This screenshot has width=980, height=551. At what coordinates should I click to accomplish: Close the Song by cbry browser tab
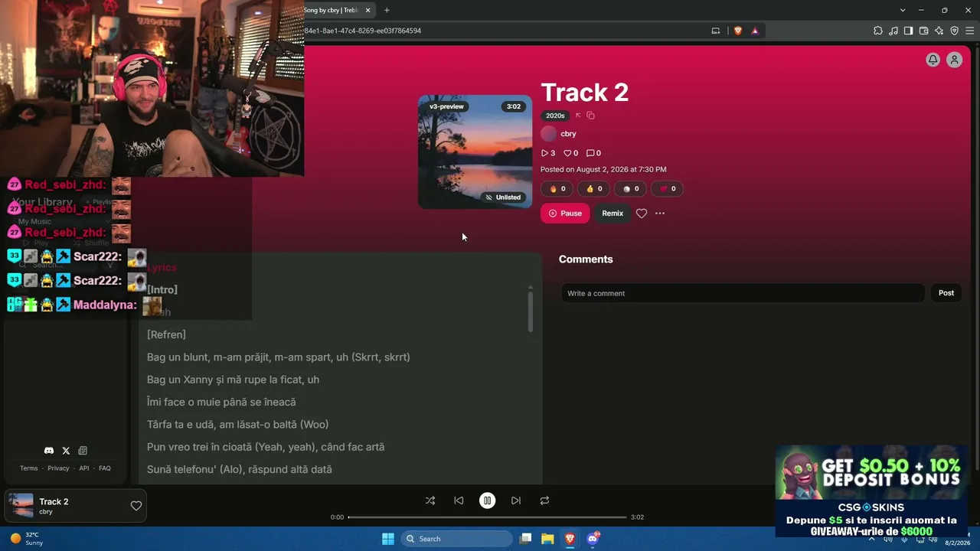tap(368, 10)
